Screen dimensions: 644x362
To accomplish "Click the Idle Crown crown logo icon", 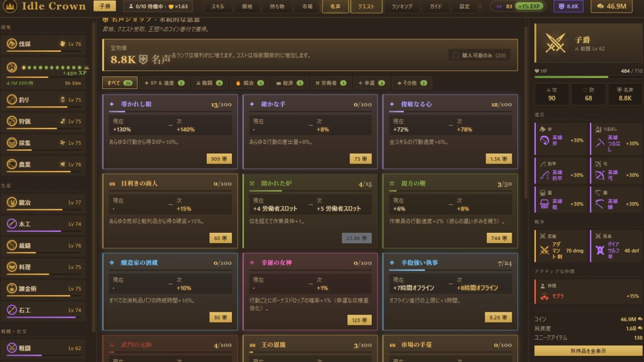I will 11,7.
